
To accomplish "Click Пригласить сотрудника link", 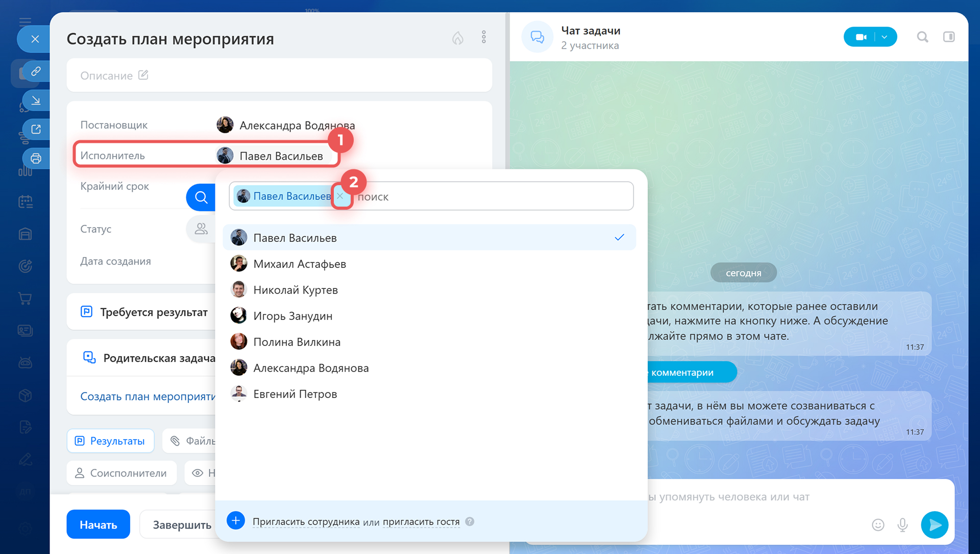I will (306, 521).
